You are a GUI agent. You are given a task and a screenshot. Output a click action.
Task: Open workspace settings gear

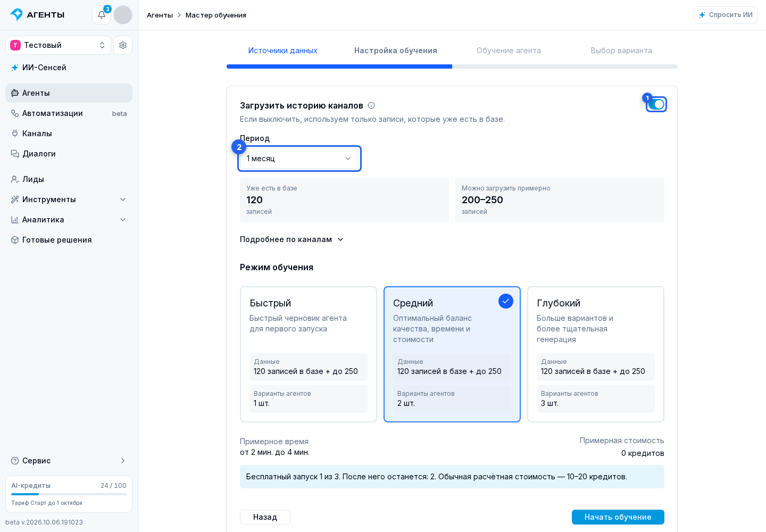123,45
